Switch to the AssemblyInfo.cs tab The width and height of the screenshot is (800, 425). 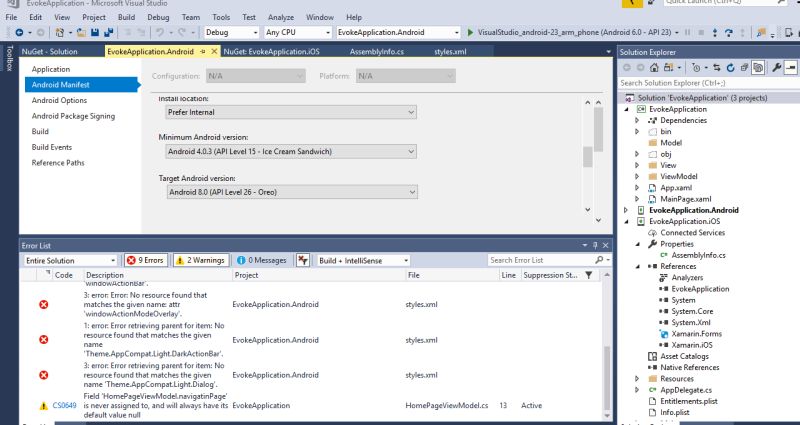tap(377, 52)
